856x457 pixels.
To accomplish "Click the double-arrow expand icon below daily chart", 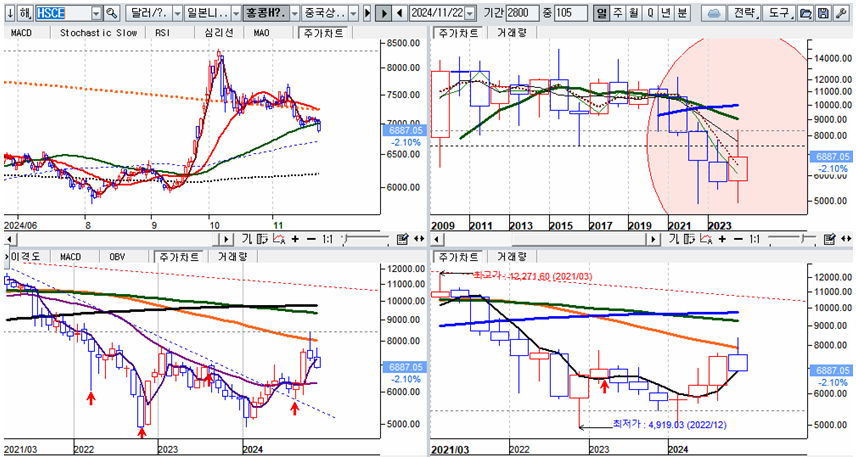I will click(x=419, y=239).
